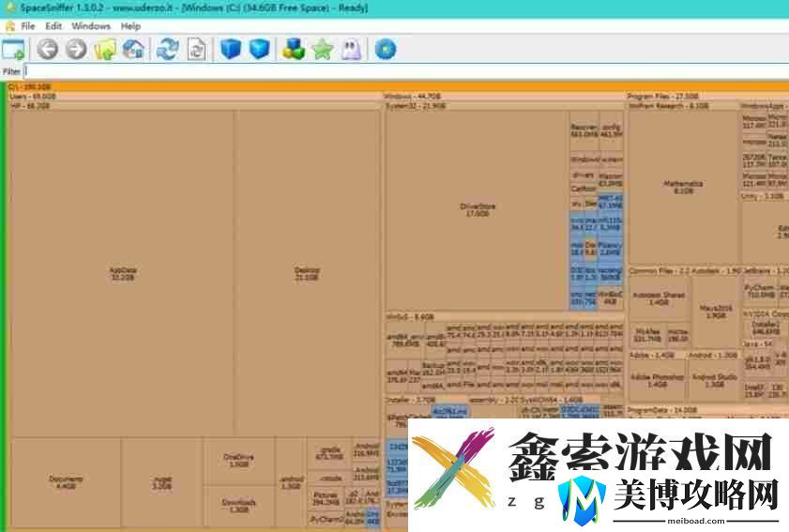Click the New View toolbar icon
The height and width of the screenshot is (532, 789).
[x=13, y=50]
